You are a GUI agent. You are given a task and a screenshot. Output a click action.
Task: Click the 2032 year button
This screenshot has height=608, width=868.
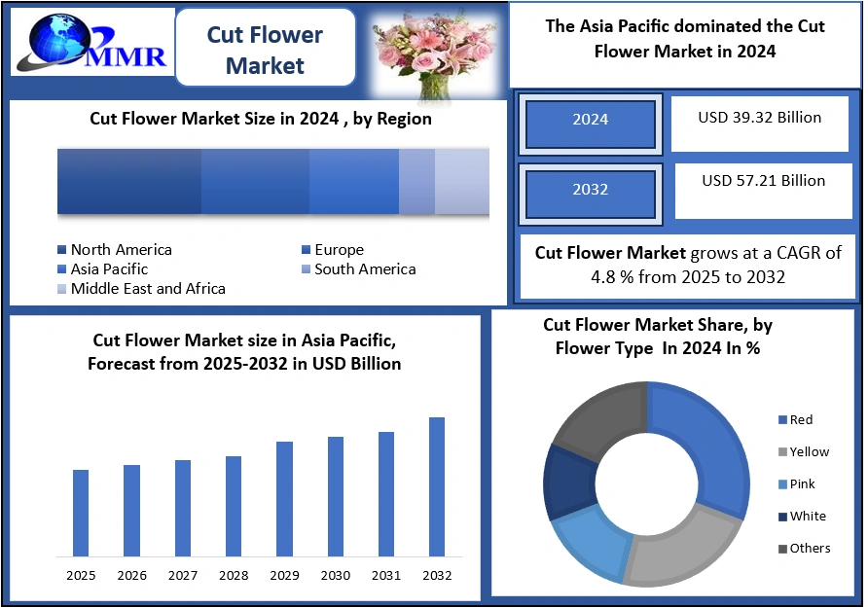pyautogui.click(x=591, y=190)
